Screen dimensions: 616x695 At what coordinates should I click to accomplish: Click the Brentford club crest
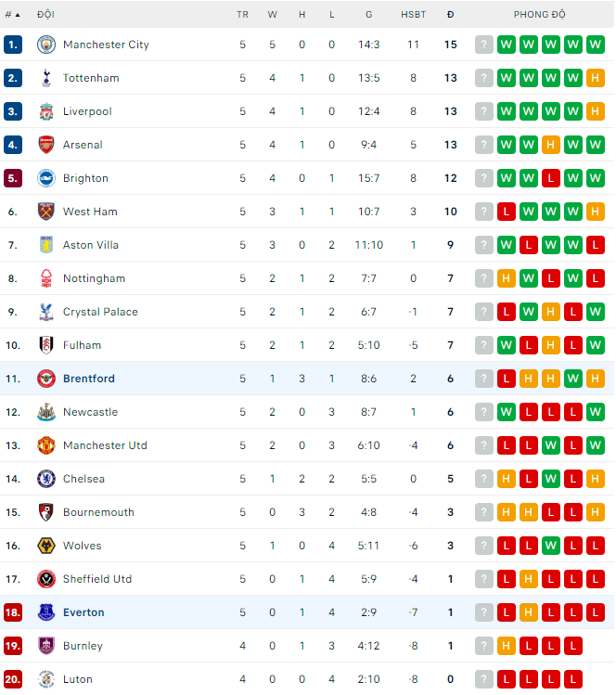click(x=46, y=379)
